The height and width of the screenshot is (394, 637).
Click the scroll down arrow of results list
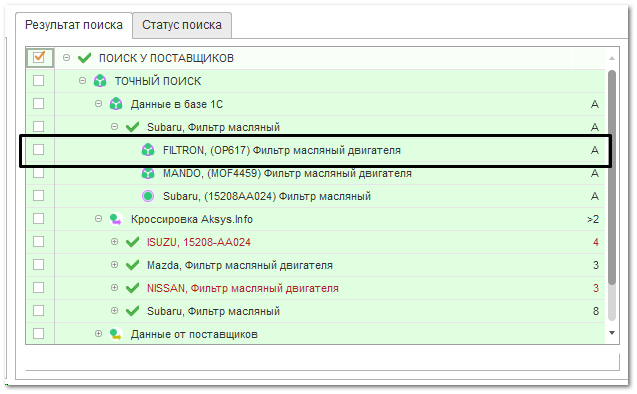pos(612,333)
